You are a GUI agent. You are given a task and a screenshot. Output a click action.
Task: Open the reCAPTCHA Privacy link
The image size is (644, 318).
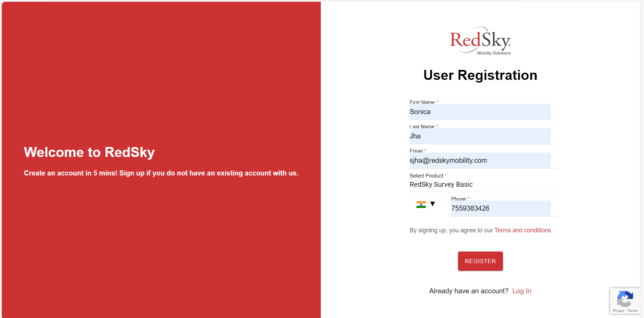pos(618,311)
